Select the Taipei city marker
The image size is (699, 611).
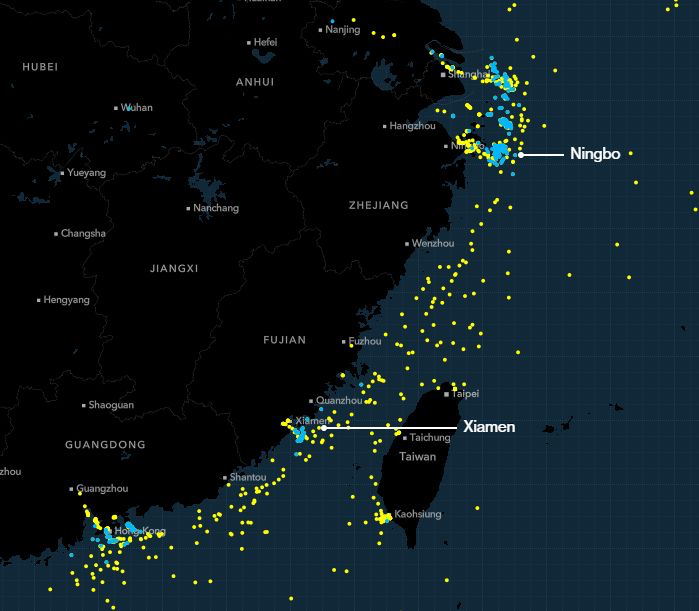coord(447,394)
